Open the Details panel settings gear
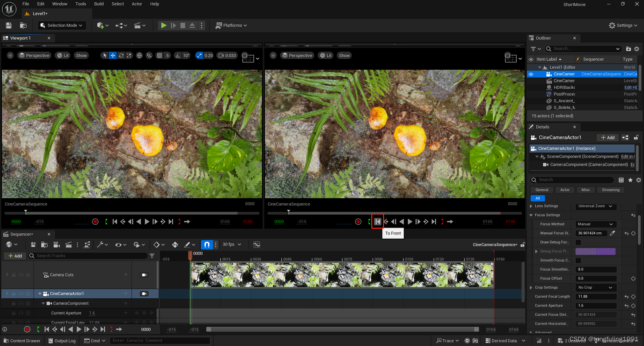 click(639, 180)
